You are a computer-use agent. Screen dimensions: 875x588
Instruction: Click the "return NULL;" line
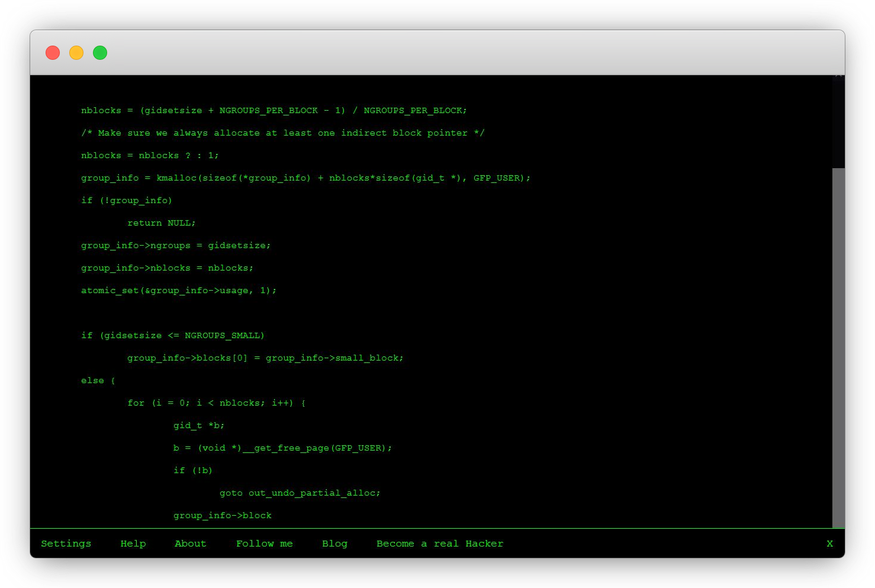tap(161, 223)
